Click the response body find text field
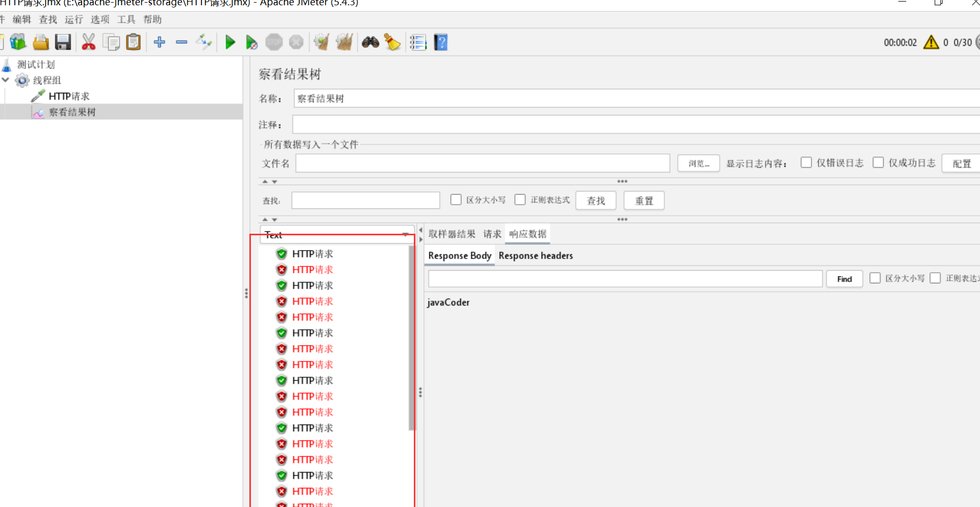The image size is (980, 507). click(625, 279)
